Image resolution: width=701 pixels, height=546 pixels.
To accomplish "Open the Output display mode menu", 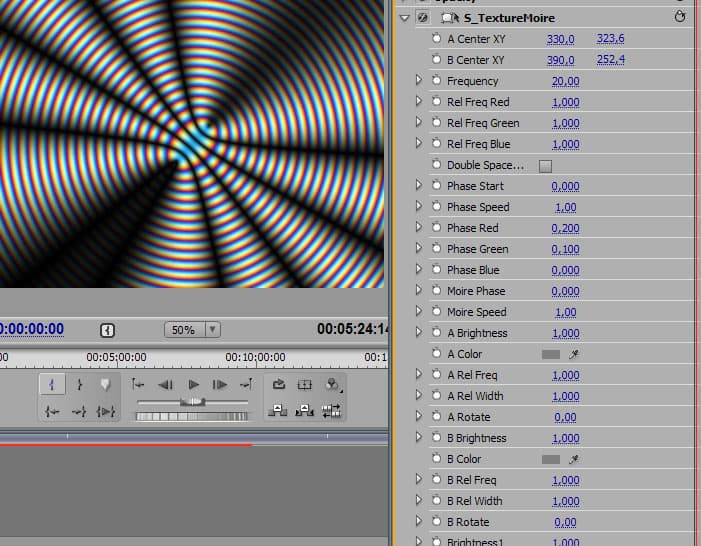I will 332,385.
